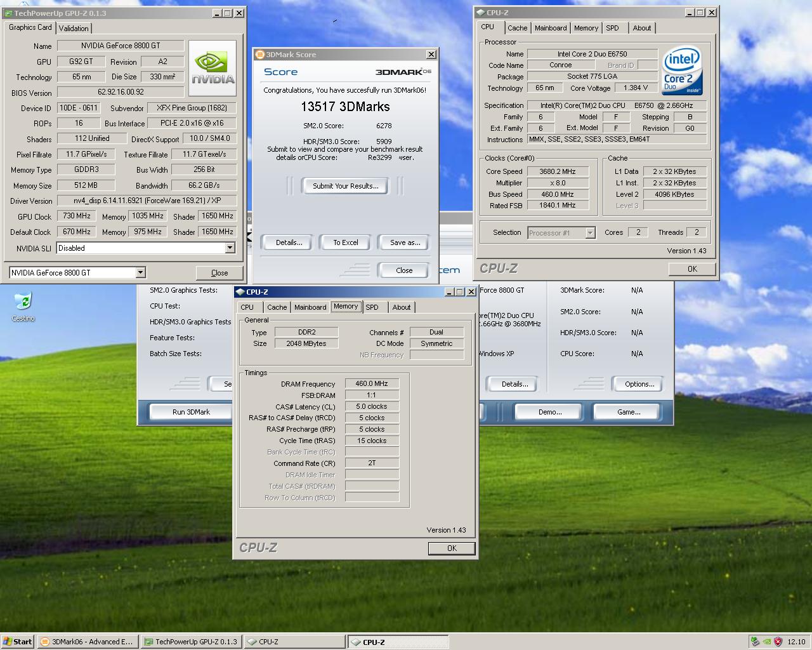Screen dimensions: 812x650
Task: Click the Memory Size 512 MB value
Action: 86,185
